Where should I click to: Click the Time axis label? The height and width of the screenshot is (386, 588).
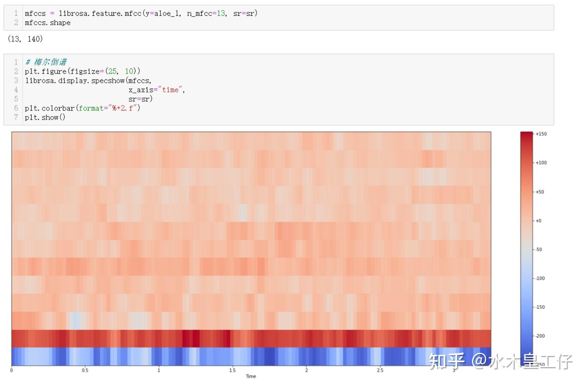click(x=251, y=376)
